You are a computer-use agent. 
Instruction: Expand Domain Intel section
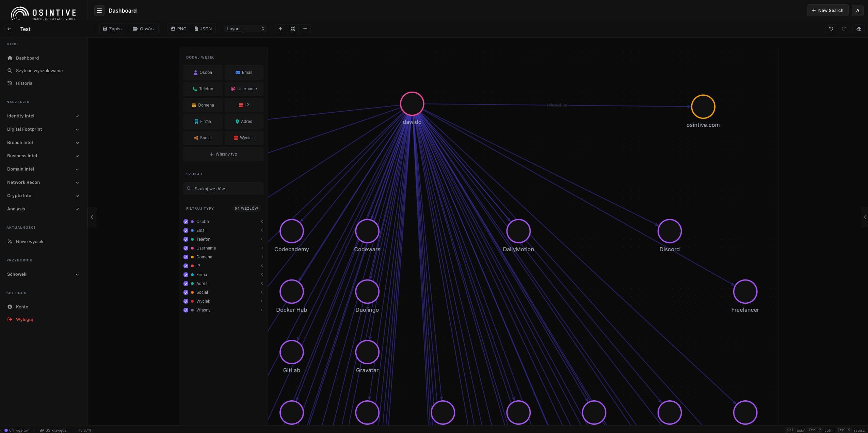[x=43, y=169]
